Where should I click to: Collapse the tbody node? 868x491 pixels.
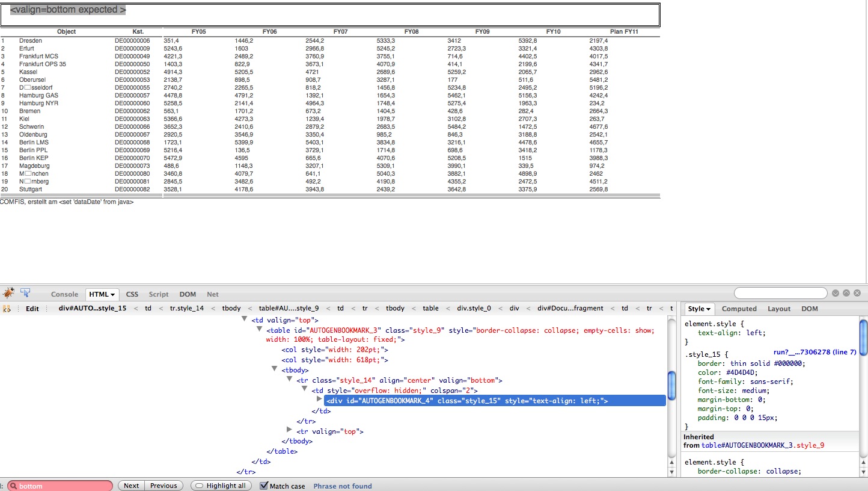pyautogui.click(x=275, y=369)
